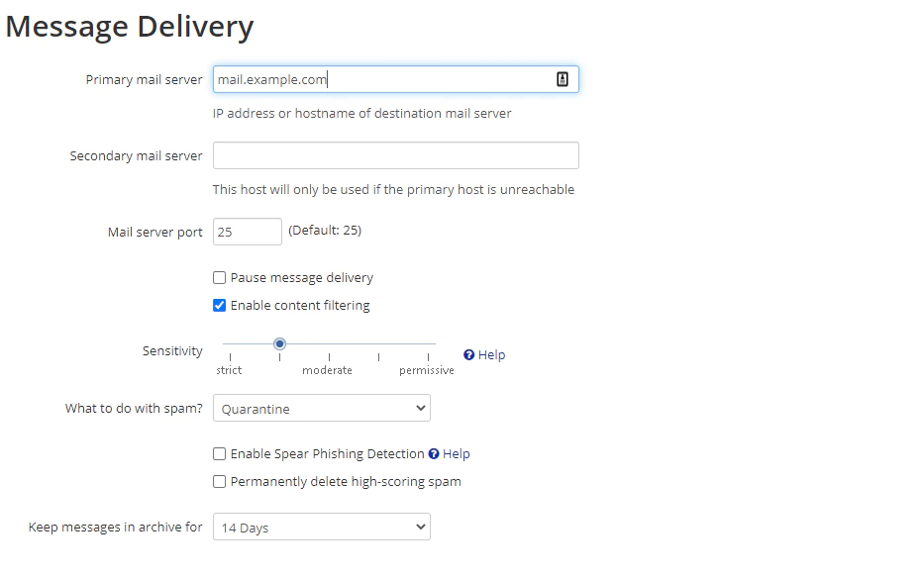This screenshot has height=578, width=924.
Task: Focus the Primary mail server text field
Action: (396, 79)
